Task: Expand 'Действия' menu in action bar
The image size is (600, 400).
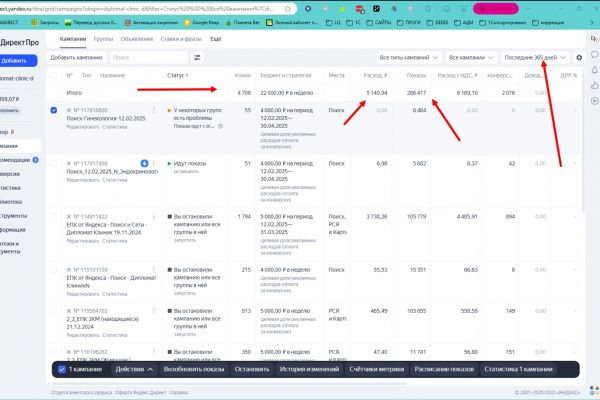Action: tap(134, 369)
